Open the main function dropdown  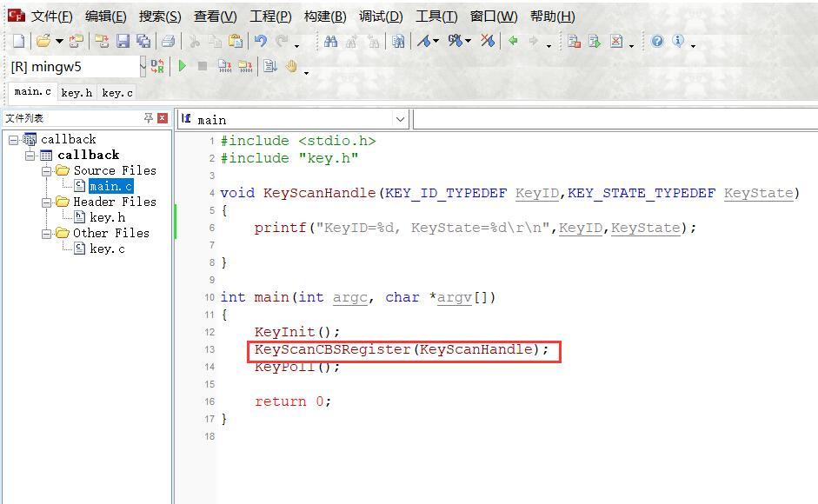click(400, 119)
